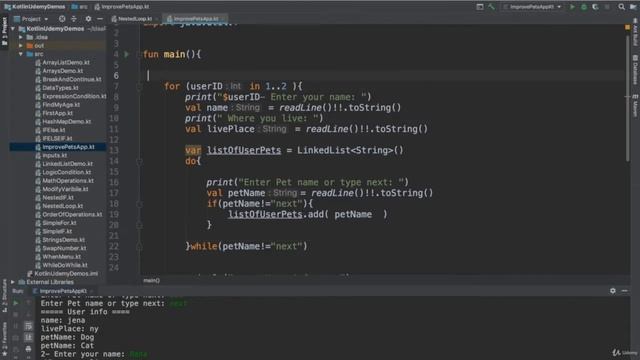Select ImprovePetsApp.kt in project tree
This screenshot has width=640, height=360.
tap(68, 147)
